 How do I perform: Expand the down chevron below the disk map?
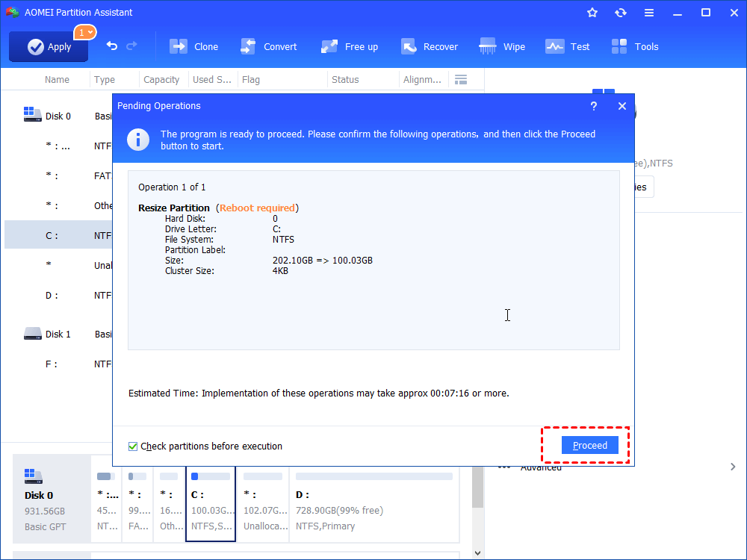point(476,550)
